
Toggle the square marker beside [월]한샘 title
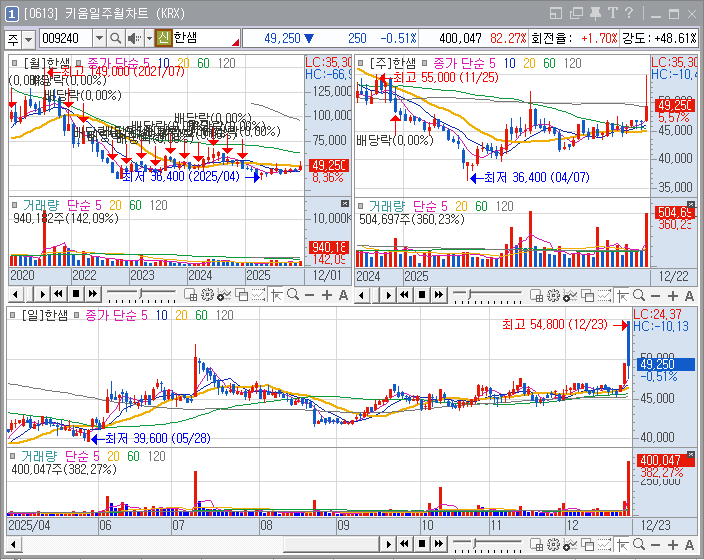(x=14, y=63)
